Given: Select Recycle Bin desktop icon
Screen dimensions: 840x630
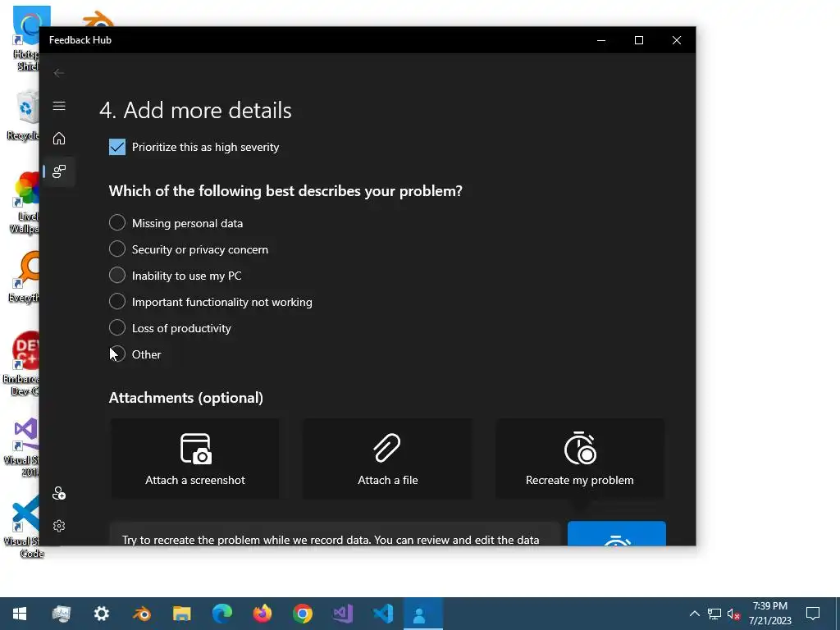Looking at the screenshot, I should [x=25, y=115].
